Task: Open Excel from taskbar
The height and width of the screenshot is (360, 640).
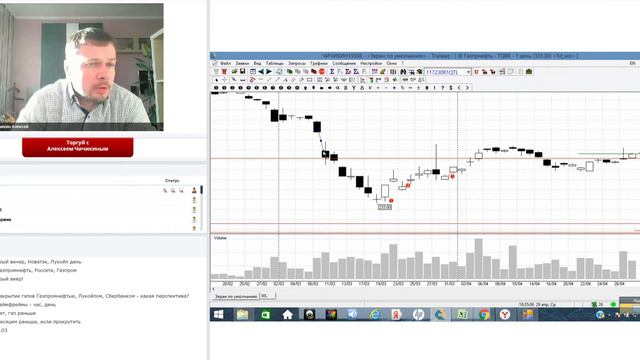Action: [462, 314]
